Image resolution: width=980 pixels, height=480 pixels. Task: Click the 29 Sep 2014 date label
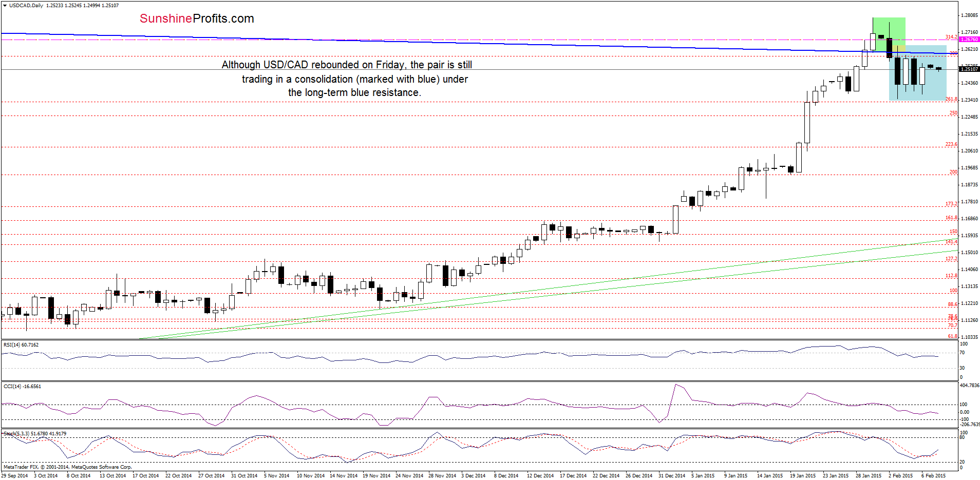pos(14,475)
